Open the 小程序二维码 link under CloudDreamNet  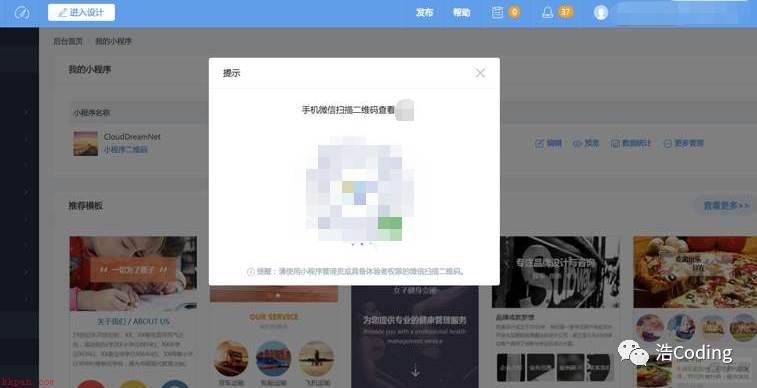point(126,150)
